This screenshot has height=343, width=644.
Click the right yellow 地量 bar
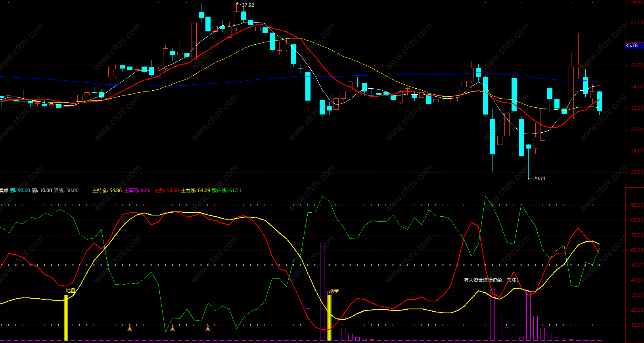(329, 318)
